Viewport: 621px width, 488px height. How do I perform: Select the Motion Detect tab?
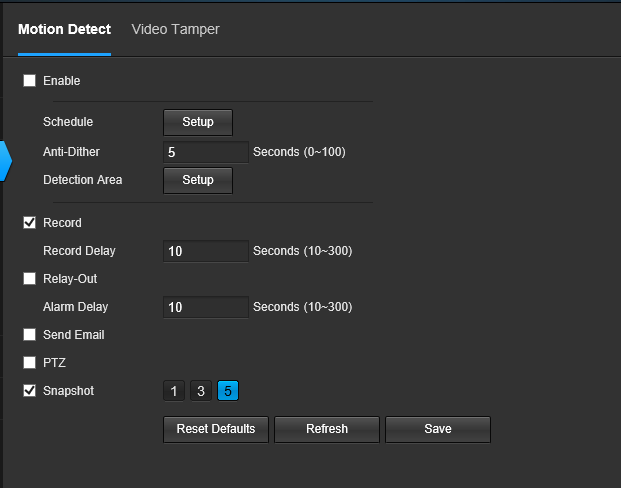(x=65, y=29)
